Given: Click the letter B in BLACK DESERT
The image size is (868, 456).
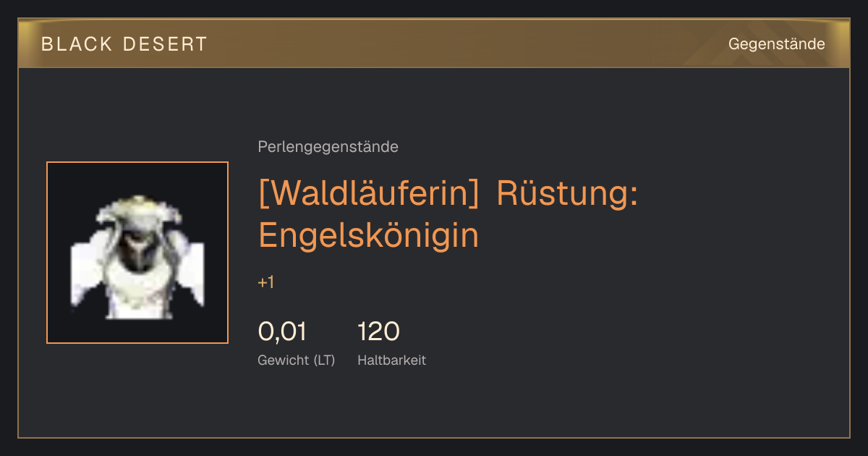Looking at the screenshot, I should [47, 44].
